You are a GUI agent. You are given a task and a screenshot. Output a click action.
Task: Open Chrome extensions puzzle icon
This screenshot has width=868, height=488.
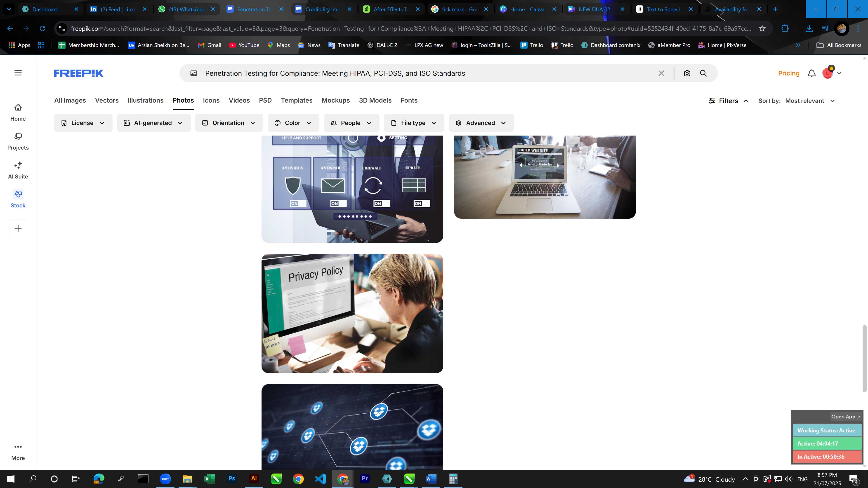pos(785,29)
